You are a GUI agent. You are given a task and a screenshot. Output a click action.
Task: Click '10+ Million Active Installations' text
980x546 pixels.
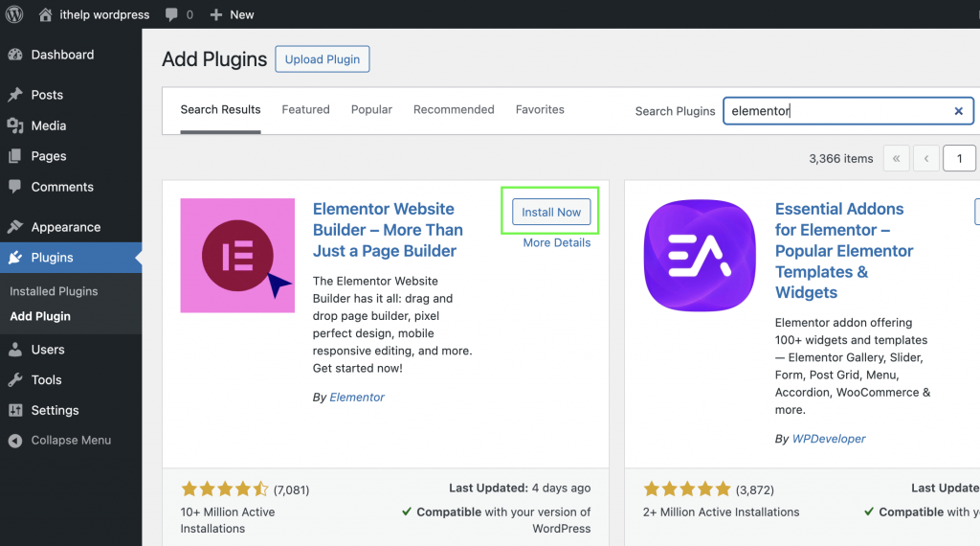(228, 520)
